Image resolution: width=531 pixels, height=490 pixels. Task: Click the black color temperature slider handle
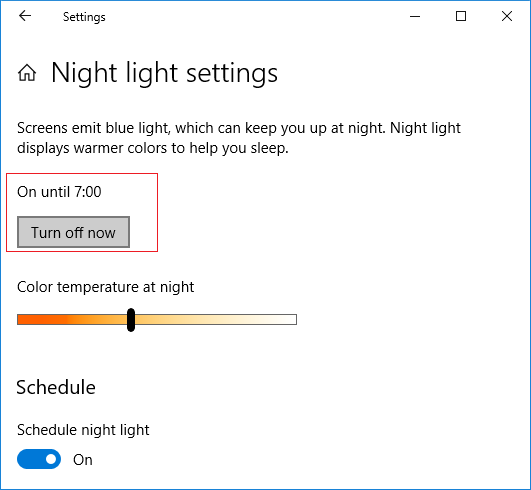click(x=131, y=320)
